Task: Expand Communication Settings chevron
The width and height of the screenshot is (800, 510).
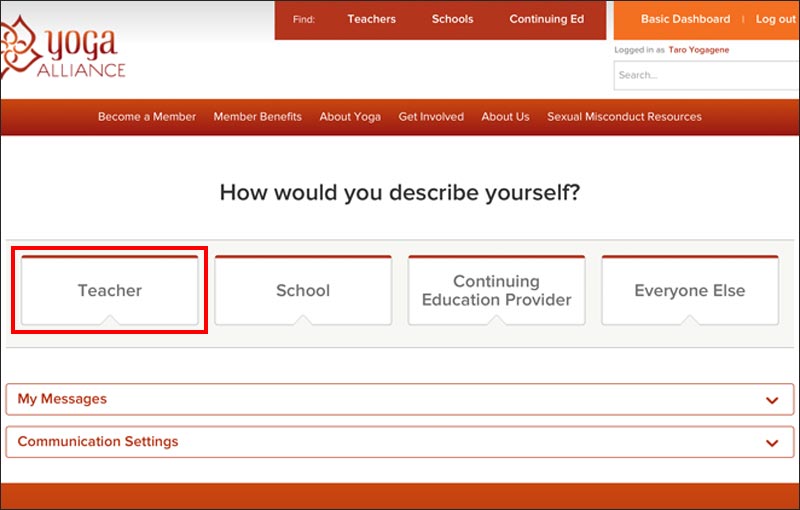Action: coord(772,443)
